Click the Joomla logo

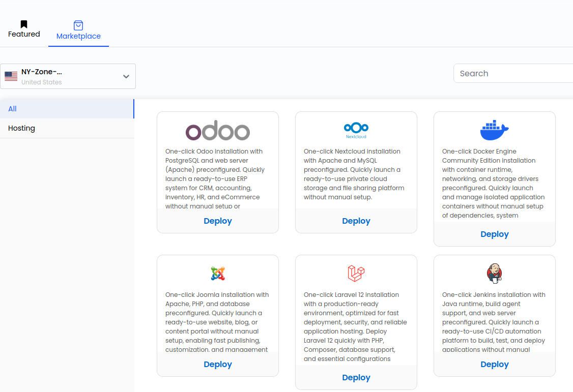218,274
